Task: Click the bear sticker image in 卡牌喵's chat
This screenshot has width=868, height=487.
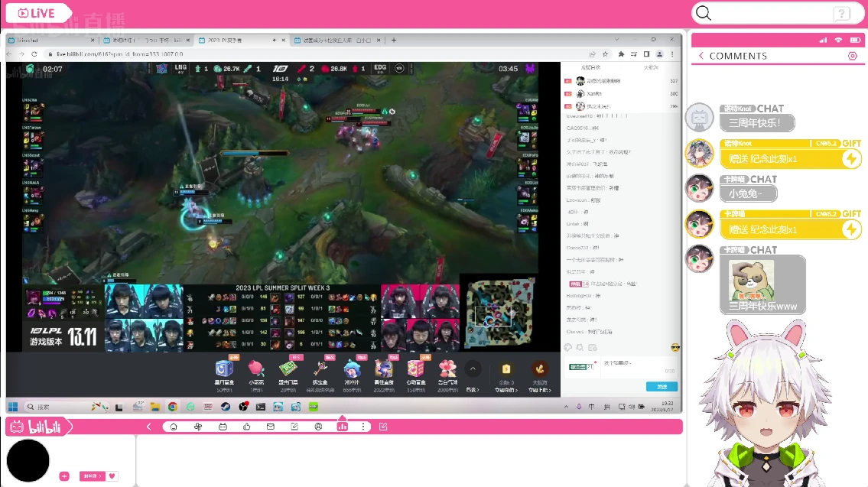Action: click(751, 280)
